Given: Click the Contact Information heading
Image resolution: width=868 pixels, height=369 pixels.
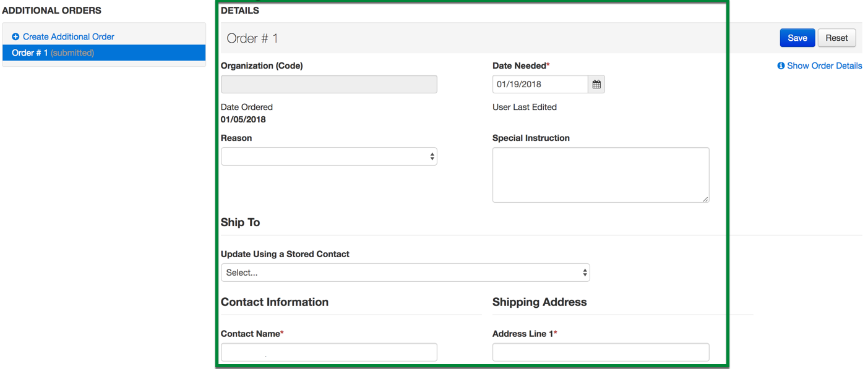Looking at the screenshot, I should coord(275,302).
